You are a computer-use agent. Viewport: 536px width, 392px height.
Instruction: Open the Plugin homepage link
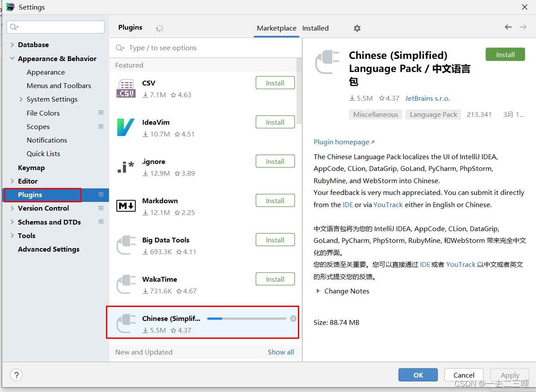[x=344, y=142]
